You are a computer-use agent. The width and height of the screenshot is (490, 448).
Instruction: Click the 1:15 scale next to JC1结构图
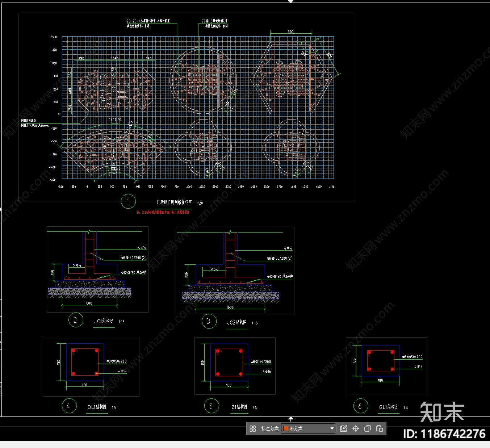121,322
